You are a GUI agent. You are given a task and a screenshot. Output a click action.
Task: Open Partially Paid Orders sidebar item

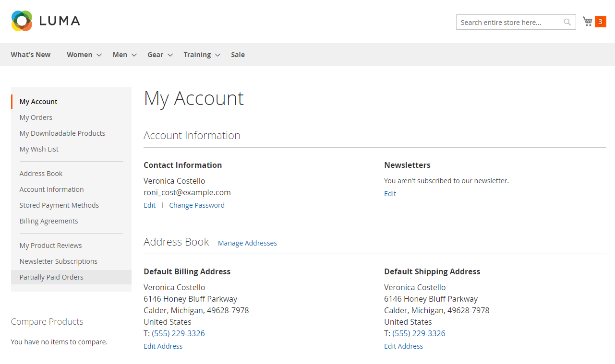51,277
